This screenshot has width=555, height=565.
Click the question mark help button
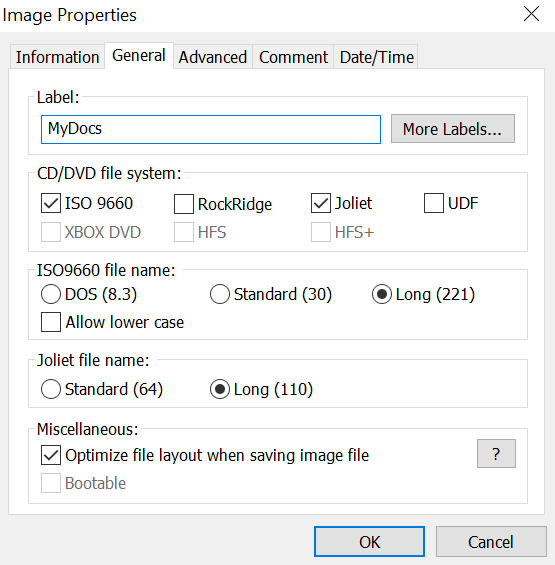coord(496,453)
